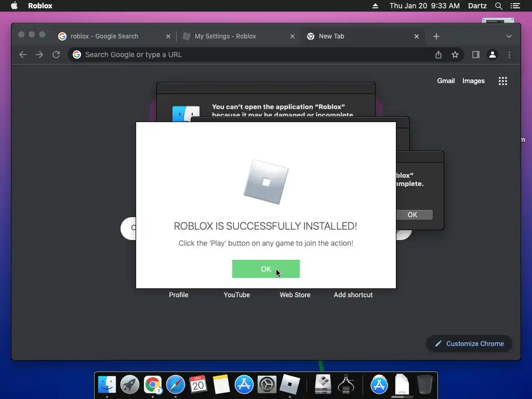Viewport: 532px width, 399px height.
Task: Click the date and time in menu bar
Action: (424, 6)
